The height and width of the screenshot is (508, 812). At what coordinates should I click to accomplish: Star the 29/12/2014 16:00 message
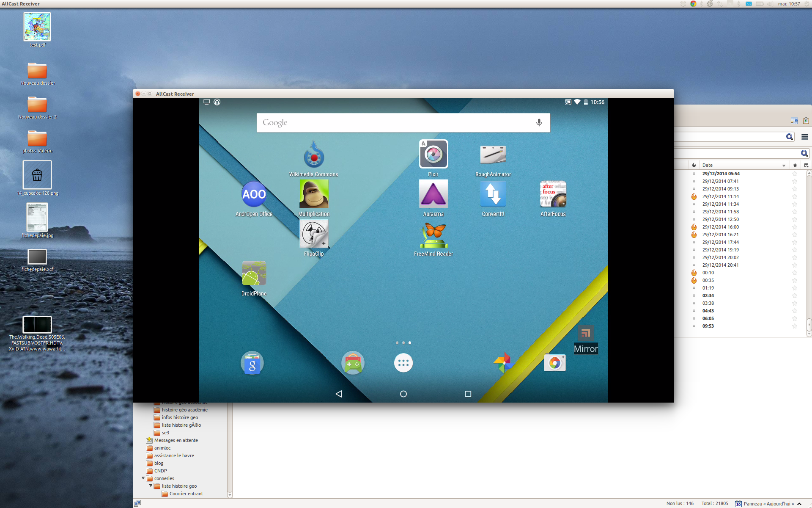795,227
